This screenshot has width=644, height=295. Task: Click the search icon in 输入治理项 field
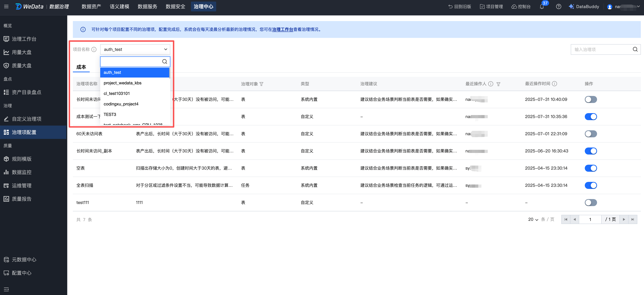pyautogui.click(x=635, y=49)
